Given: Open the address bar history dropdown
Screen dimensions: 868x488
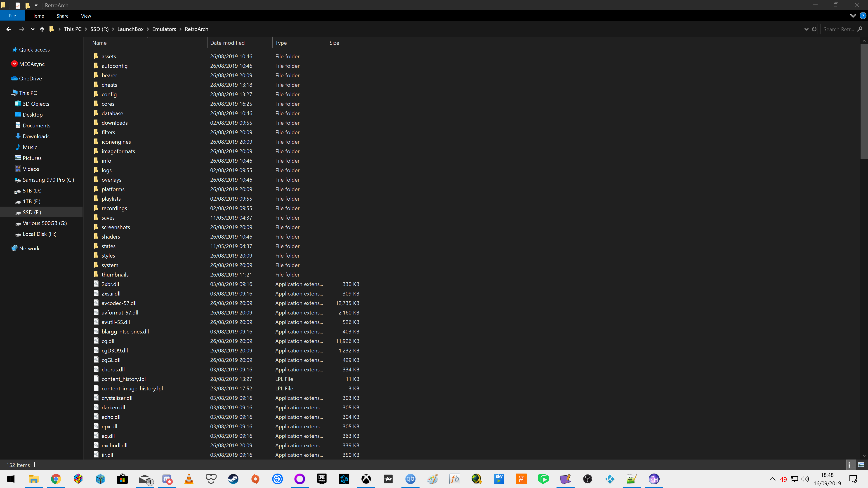Looking at the screenshot, I should coord(806,29).
